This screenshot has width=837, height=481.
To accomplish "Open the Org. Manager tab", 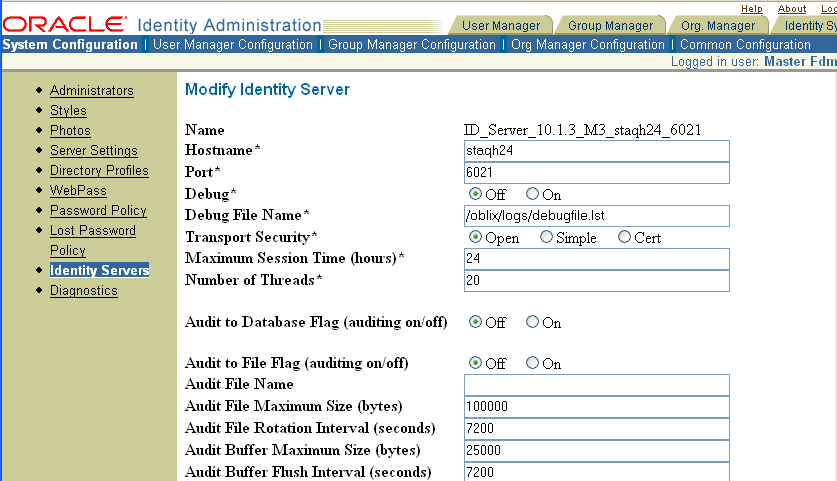I will coord(717,26).
